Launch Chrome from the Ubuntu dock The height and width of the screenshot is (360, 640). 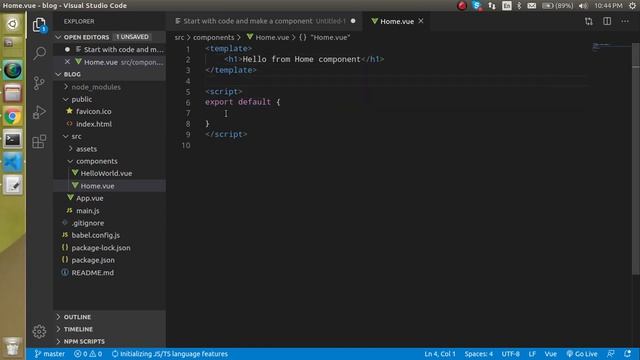(x=13, y=117)
